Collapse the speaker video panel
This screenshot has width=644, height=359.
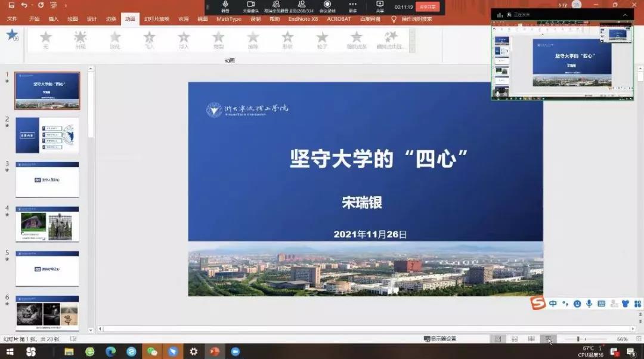[624, 14]
